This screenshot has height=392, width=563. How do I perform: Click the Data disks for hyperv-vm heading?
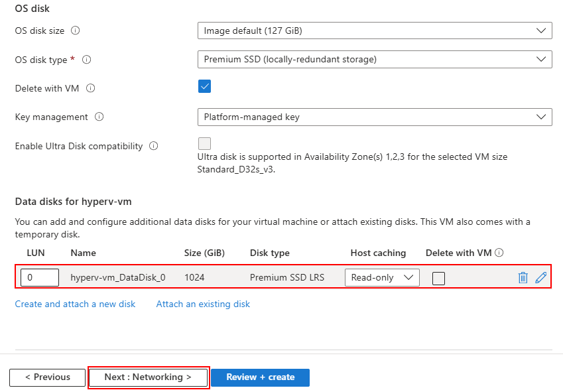73,202
